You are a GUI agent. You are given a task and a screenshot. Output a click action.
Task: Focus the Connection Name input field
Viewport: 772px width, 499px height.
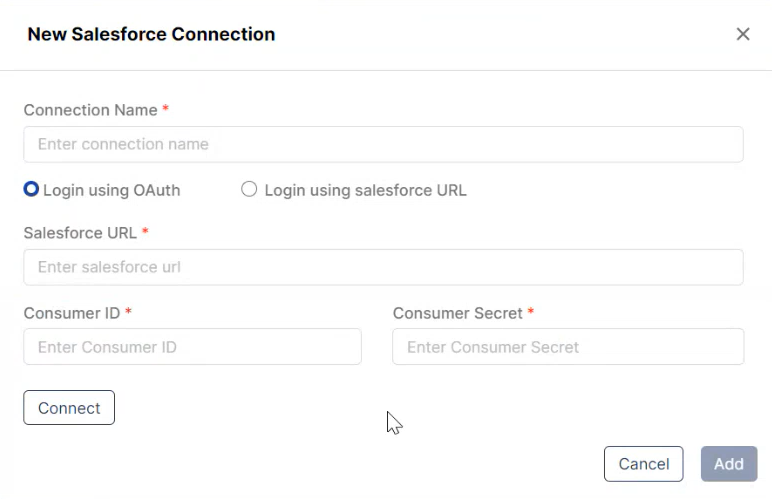coord(383,144)
